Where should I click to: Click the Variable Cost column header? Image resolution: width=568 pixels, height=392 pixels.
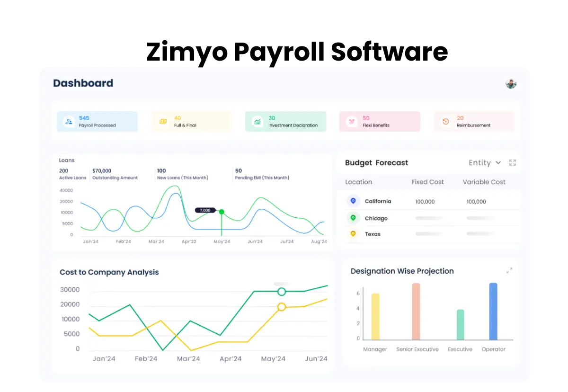484,182
